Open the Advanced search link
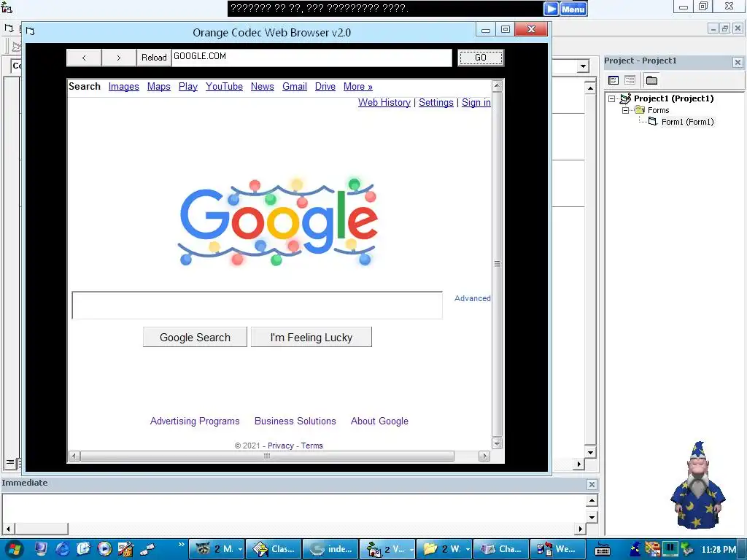The image size is (747, 560). 472,298
